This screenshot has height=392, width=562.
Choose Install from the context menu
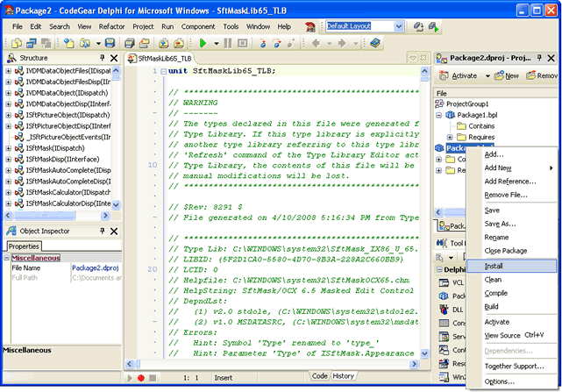tap(512, 266)
